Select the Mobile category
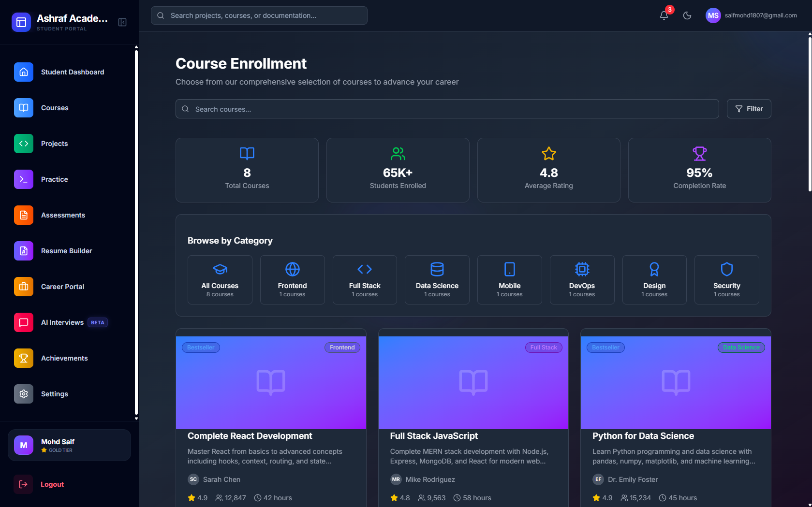Screen dimensions: 812x507 pos(510,280)
